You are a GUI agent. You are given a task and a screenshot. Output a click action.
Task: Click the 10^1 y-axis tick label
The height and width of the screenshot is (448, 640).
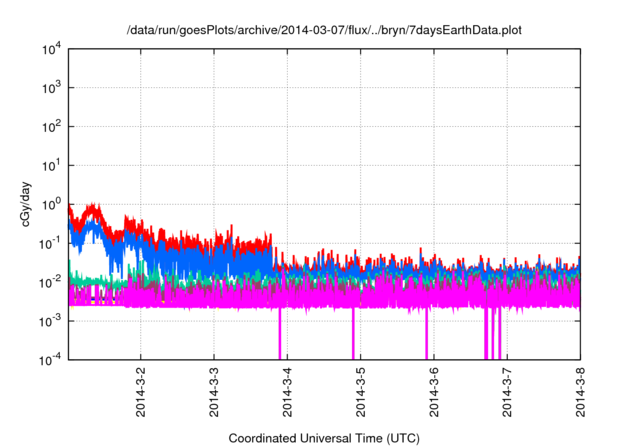tap(51, 166)
